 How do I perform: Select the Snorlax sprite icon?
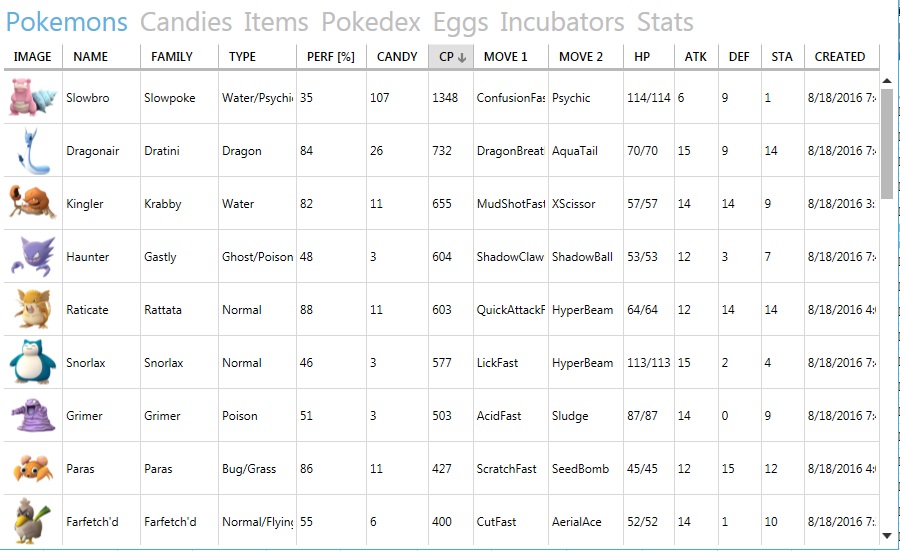33,362
